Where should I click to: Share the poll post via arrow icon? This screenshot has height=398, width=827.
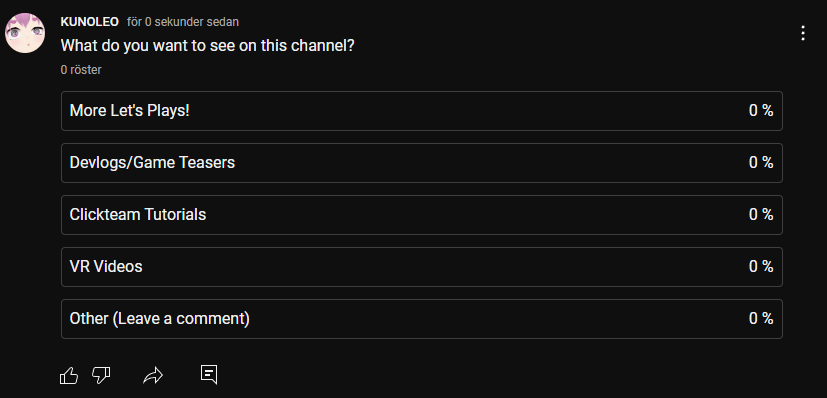coord(153,375)
